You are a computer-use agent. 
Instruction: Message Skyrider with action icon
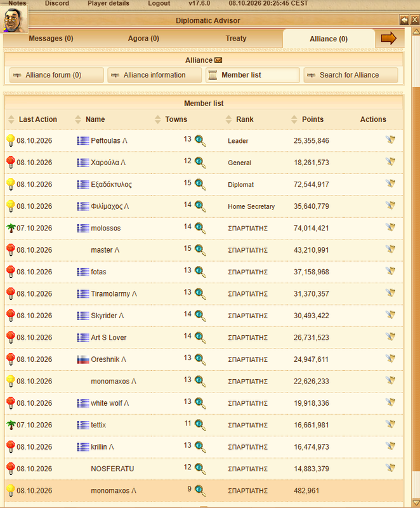(391, 314)
